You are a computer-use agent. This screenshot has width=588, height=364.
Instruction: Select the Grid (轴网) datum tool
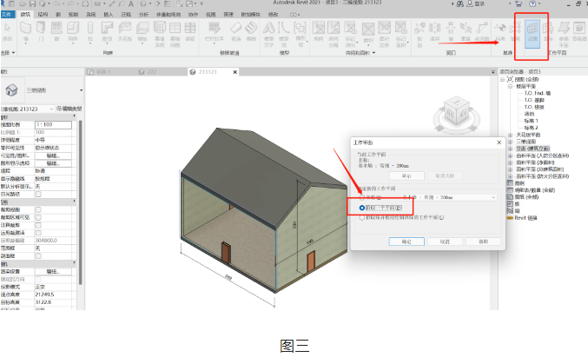coord(516,31)
